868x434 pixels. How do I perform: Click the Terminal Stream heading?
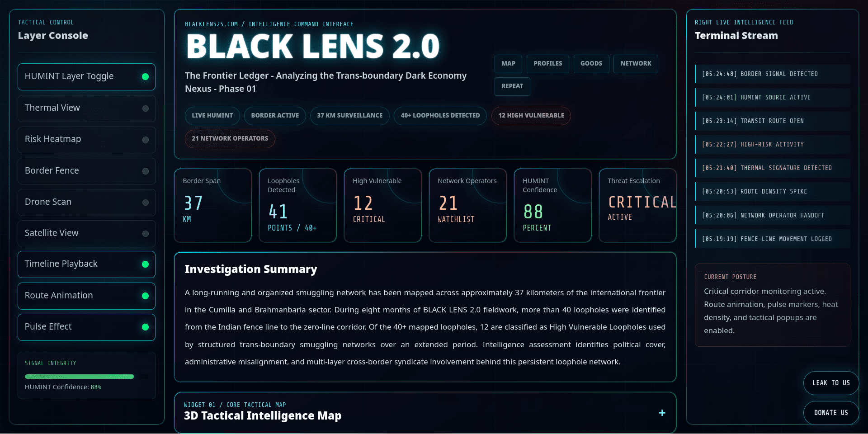pyautogui.click(x=736, y=36)
